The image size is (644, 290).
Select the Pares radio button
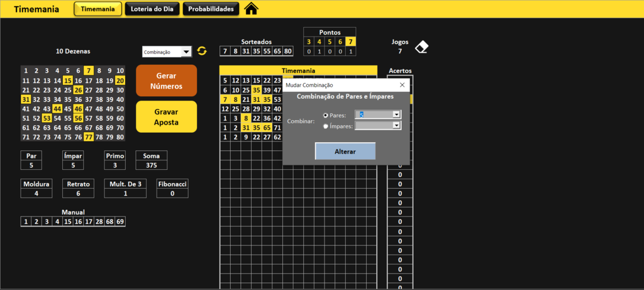point(326,116)
